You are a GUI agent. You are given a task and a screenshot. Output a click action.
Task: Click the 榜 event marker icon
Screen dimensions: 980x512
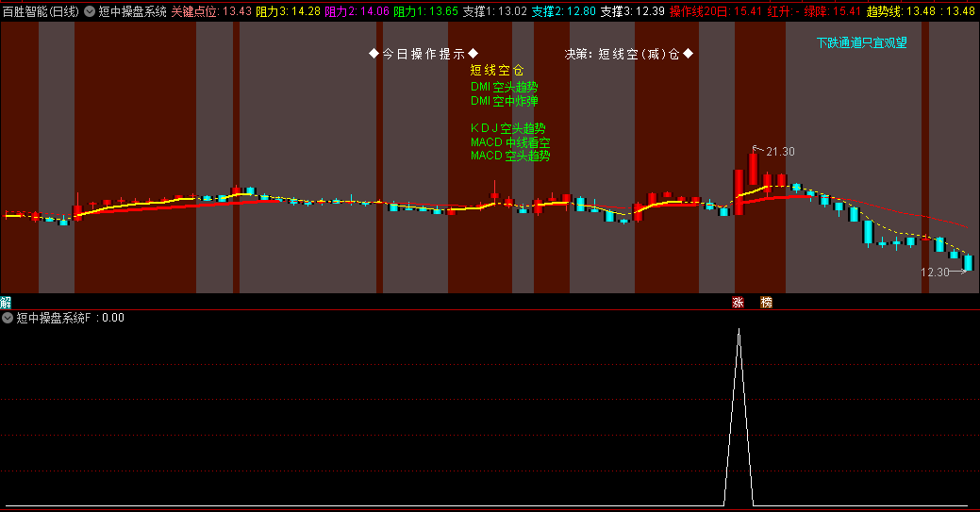766,303
